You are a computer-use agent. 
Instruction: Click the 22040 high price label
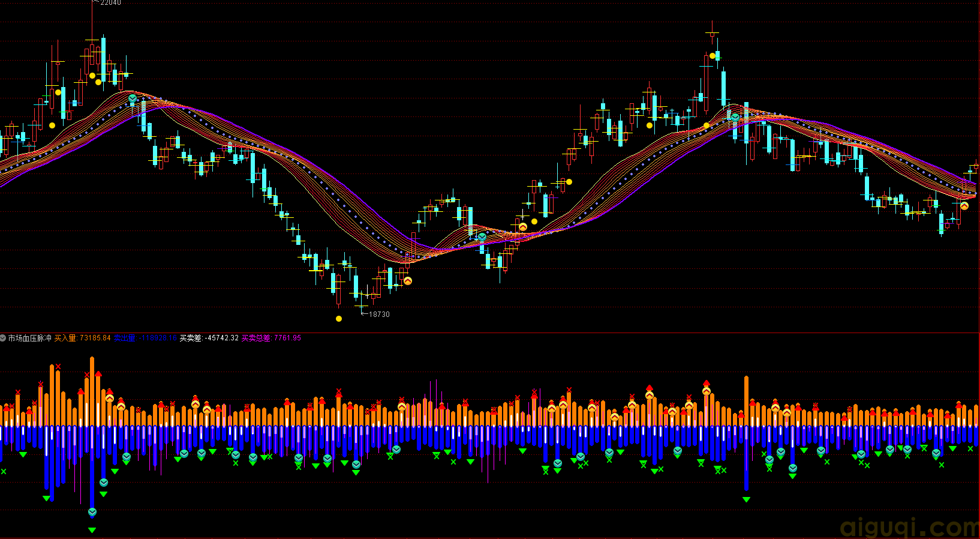[110, 3]
